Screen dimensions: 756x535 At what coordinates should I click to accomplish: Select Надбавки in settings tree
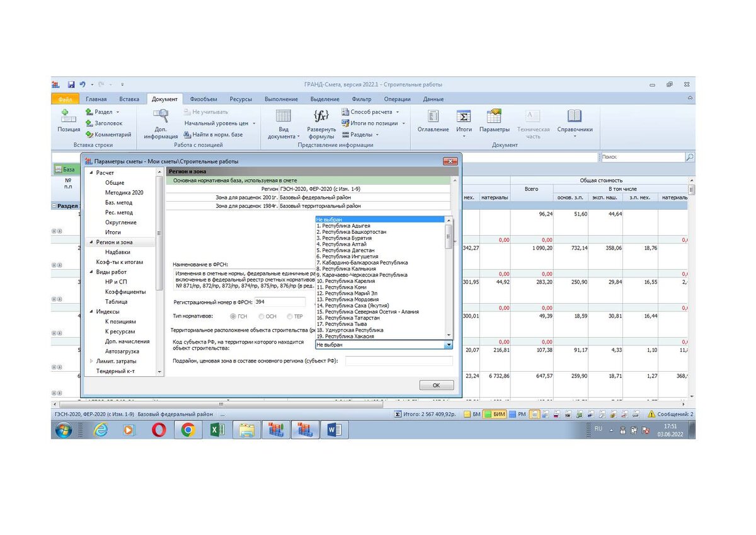pyautogui.click(x=118, y=252)
